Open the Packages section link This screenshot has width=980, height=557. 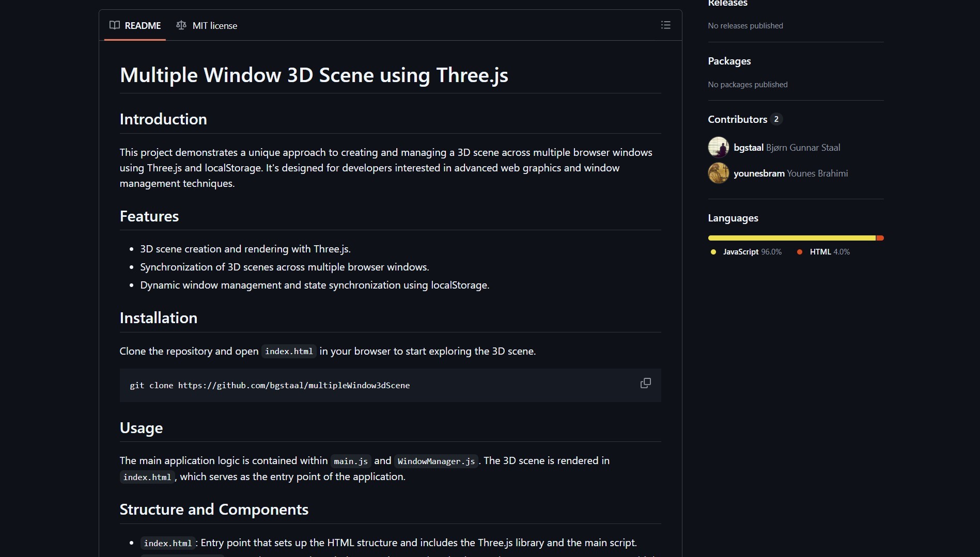pos(729,61)
